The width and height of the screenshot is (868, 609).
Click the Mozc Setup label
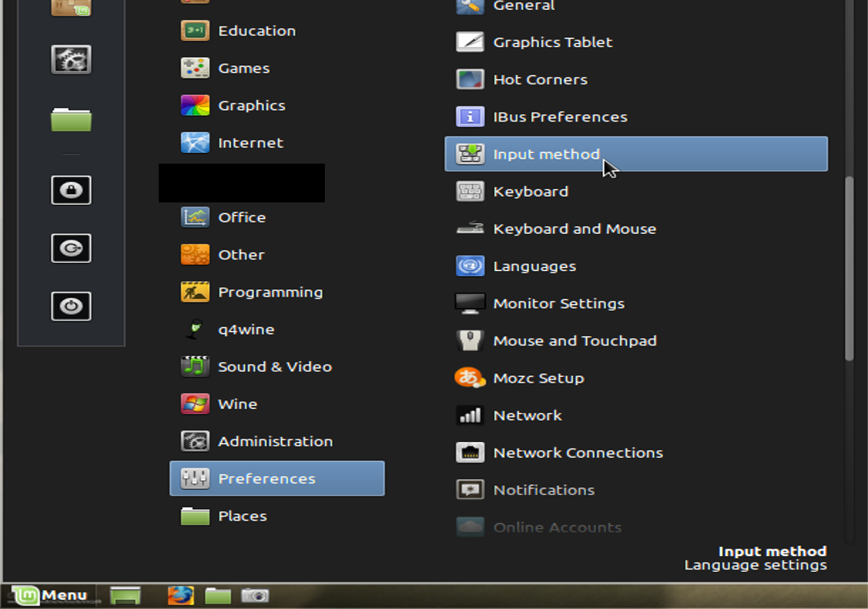(539, 378)
